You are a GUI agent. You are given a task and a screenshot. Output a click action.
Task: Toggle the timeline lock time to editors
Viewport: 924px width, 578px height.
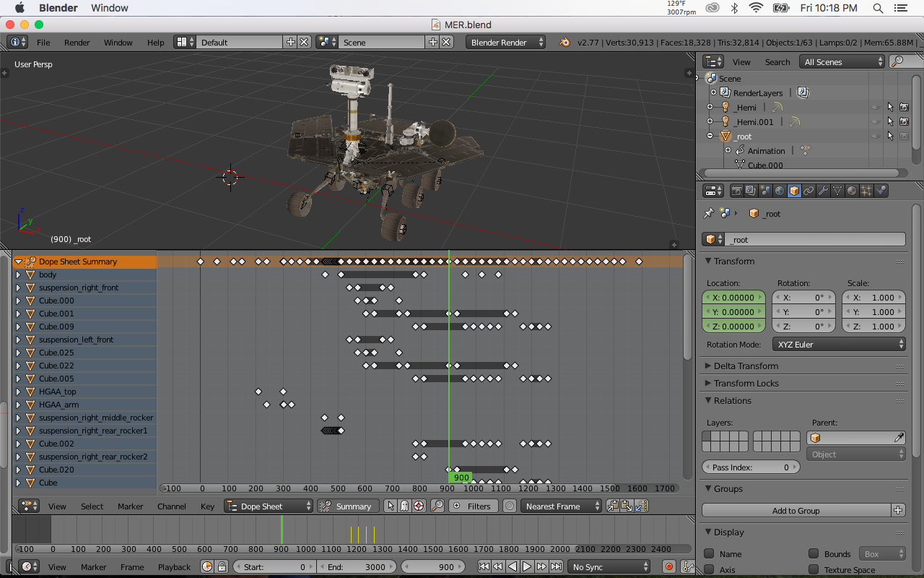tap(222, 567)
